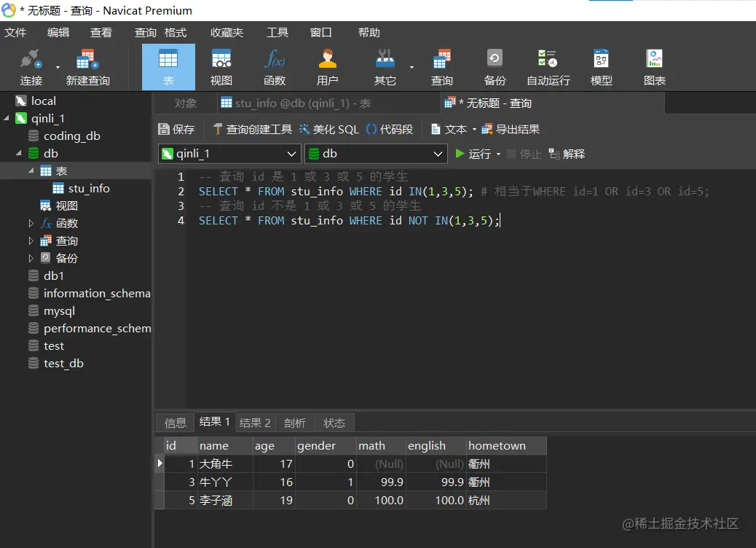Open the 编辑 menu

tap(58, 32)
